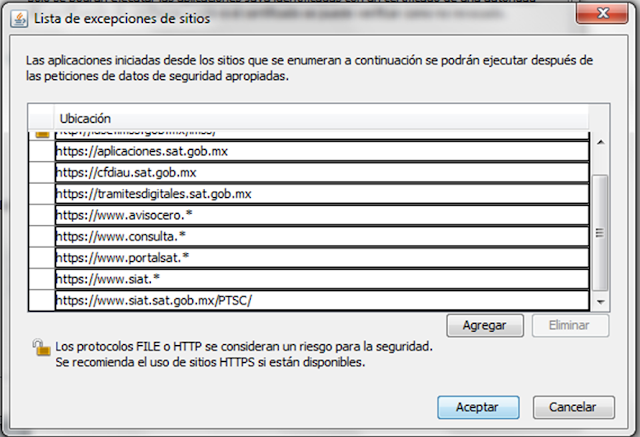This screenshot has width=640, height=437.
Task: Select the https://aplicaciones.sat.gob.mx entry
Action: [x=322, y=151]
